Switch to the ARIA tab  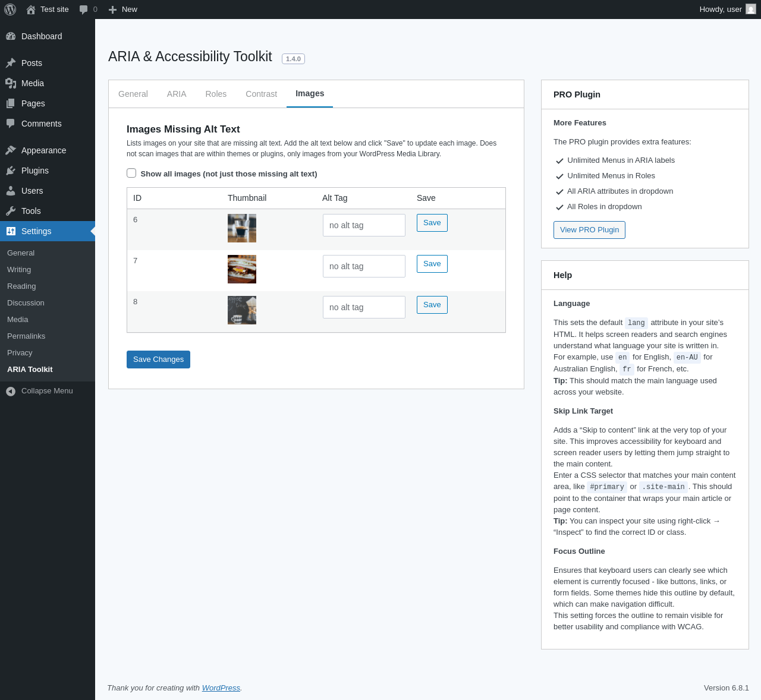(x=177, y=94)
